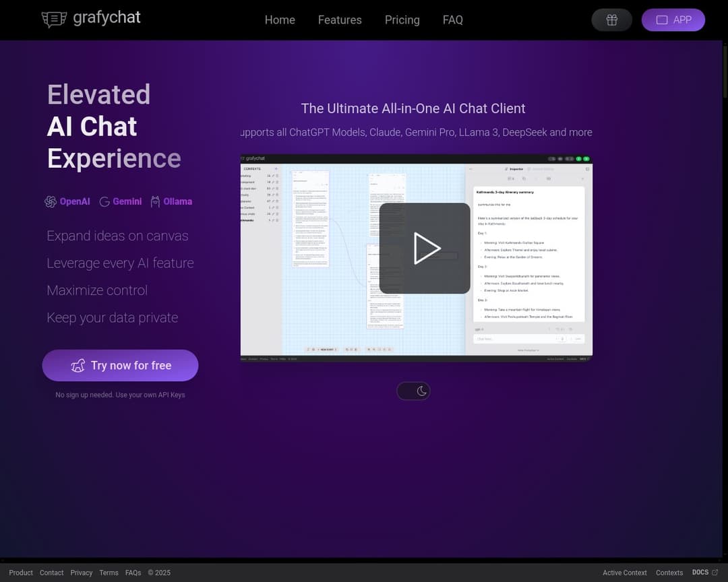Open Terms footer link
This screenshot has height=582, width=728.
pos(109,573)
